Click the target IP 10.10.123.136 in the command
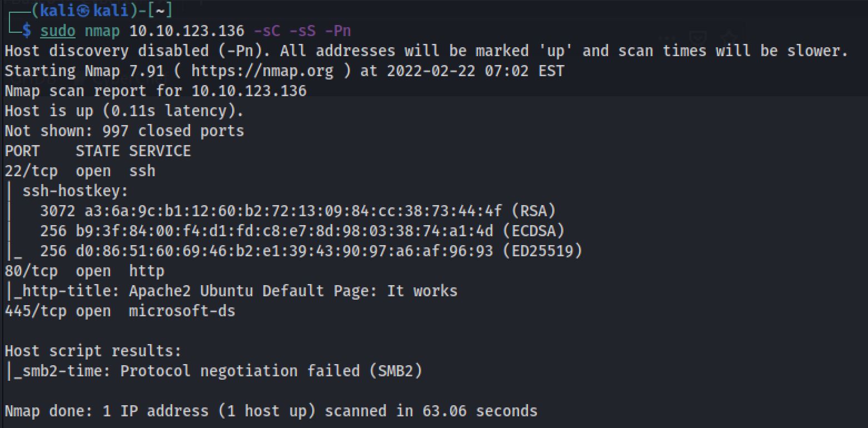 click(x=186, y=31)
